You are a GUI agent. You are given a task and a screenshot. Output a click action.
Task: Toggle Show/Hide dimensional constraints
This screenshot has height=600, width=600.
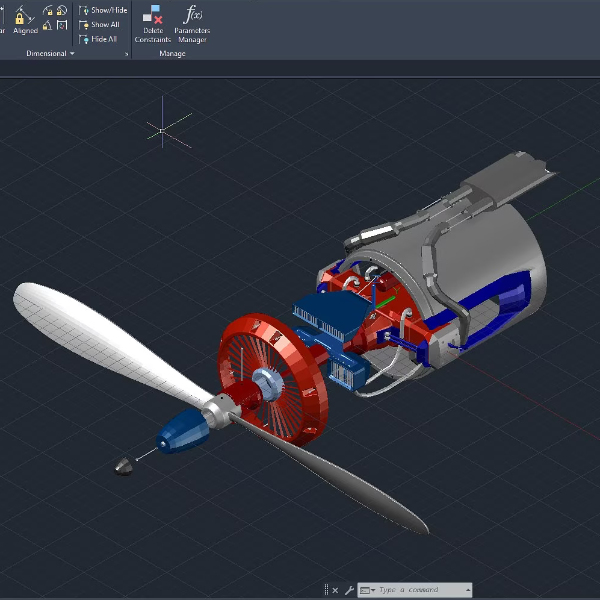click(103, 10)
